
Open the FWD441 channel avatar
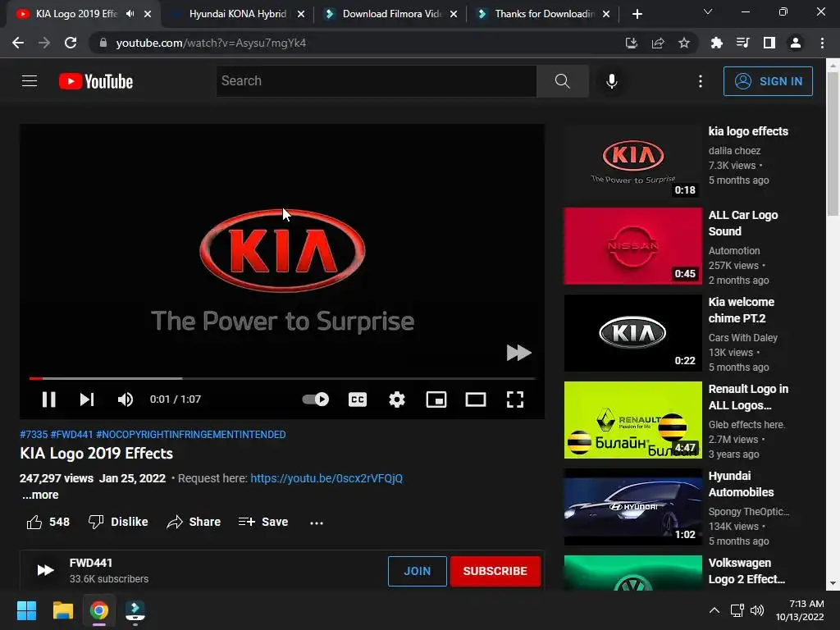(46, 571)
